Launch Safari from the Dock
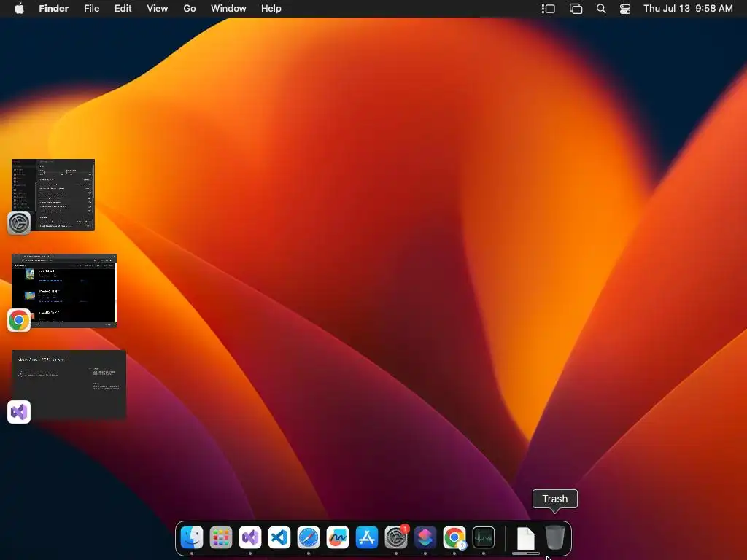Viewport: 747px width, 560px height. click(309, 537)
